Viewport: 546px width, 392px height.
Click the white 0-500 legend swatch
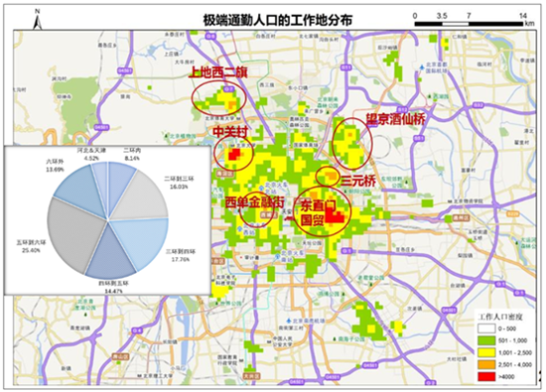(486, 328)
